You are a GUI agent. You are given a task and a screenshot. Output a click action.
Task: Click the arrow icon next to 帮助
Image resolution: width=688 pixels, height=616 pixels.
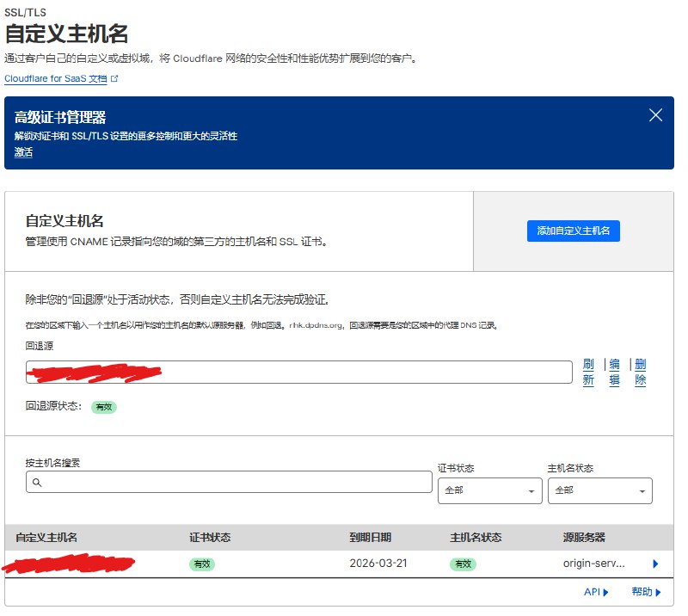click(x=658, y=593)
